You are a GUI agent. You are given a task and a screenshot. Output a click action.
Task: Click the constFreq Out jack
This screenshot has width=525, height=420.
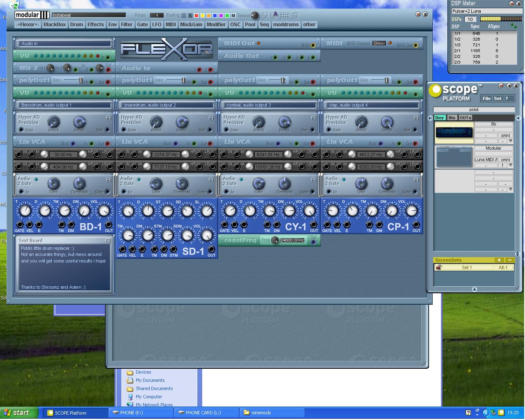(x=314, y=242)
